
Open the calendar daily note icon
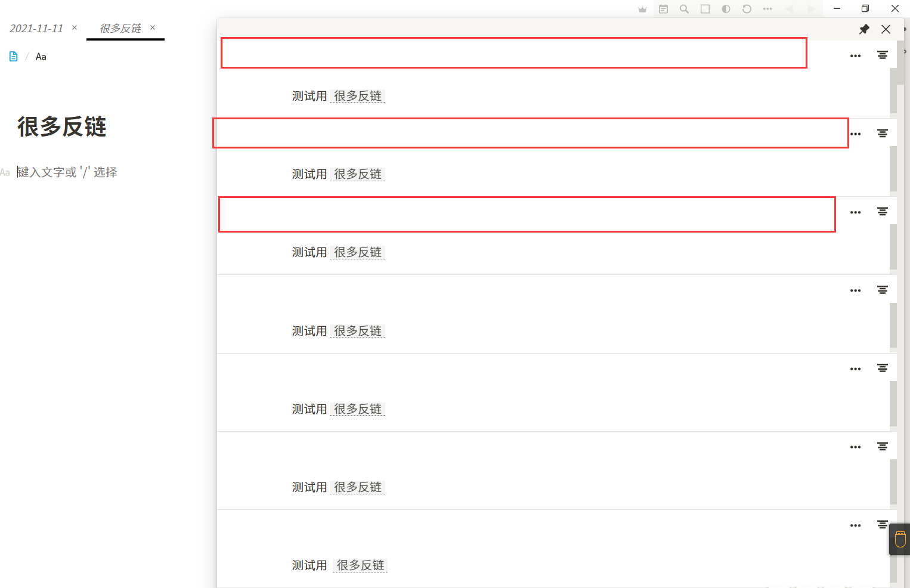[663, 9]
